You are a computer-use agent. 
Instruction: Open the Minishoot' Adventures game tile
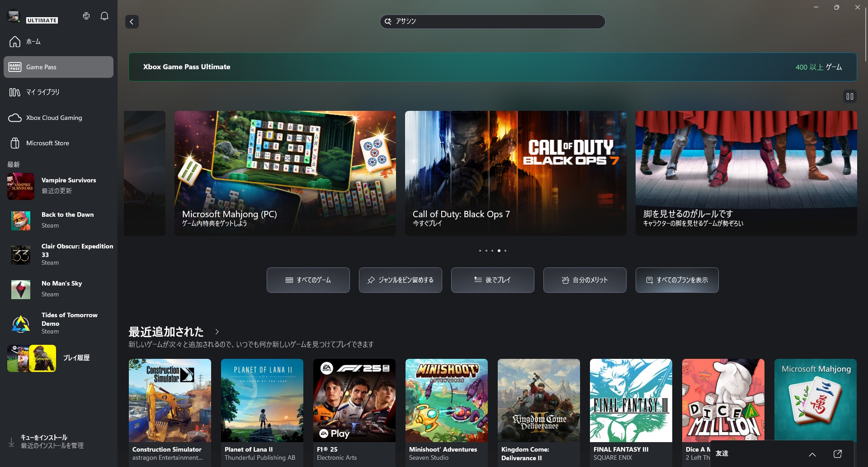click(x=447, y=412)
